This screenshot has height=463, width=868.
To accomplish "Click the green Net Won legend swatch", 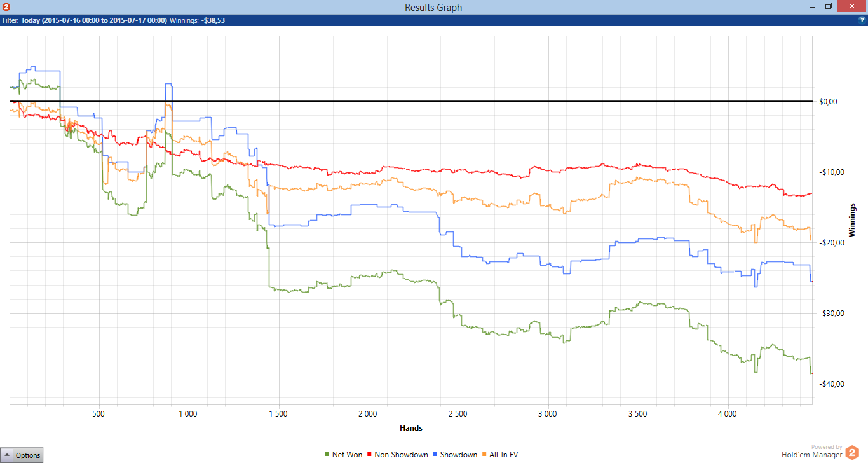I will [327, 455].
